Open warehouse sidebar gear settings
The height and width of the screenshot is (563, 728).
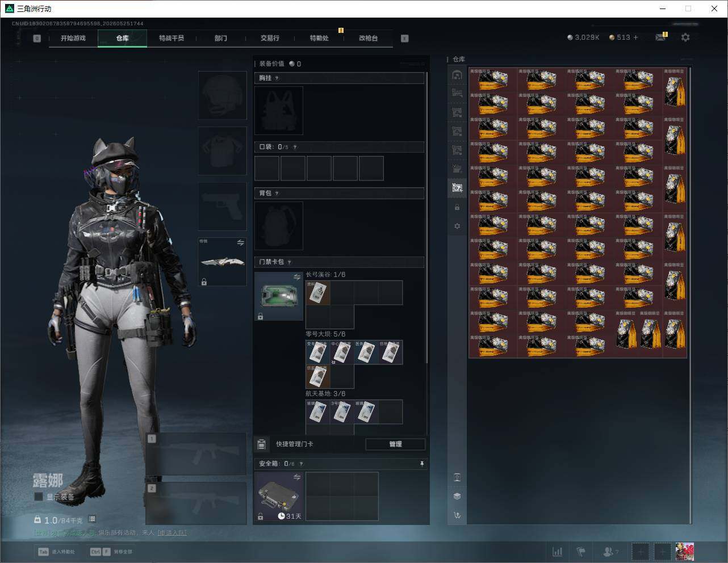457,226
